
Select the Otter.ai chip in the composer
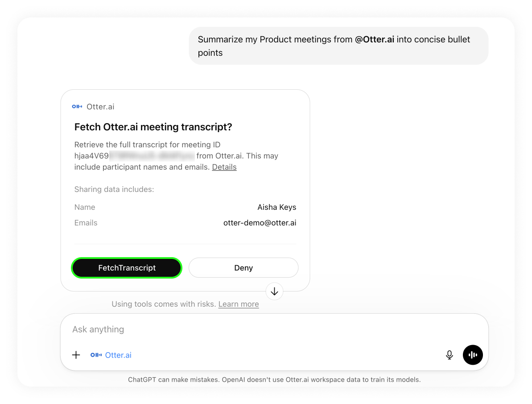(111, 355)
